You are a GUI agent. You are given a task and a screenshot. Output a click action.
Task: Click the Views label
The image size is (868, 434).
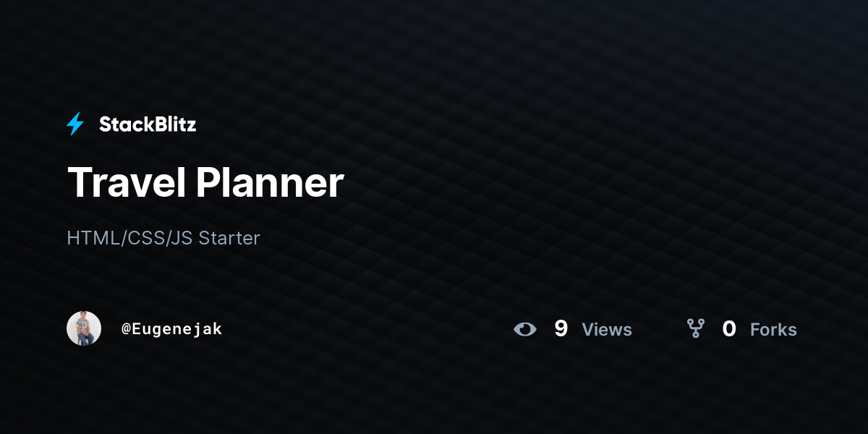coord(607,330)
